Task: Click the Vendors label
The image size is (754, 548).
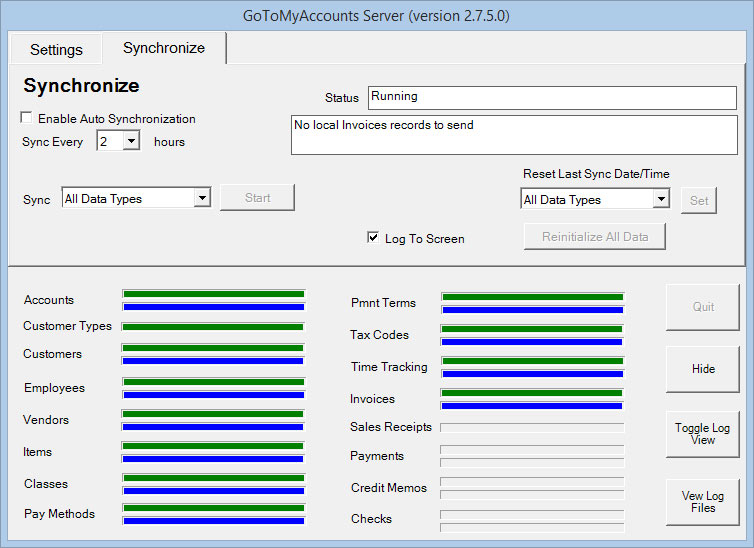Action: [x=46, y=420]
